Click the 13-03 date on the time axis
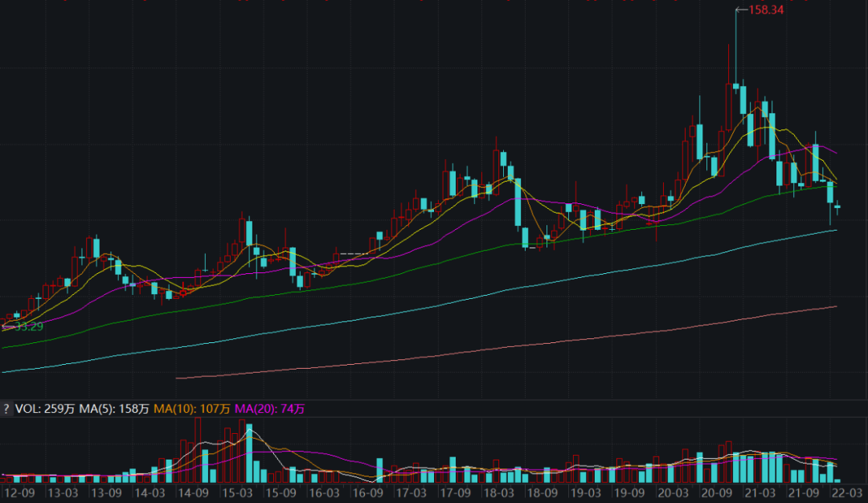The image size is (868, 503). 63,493
